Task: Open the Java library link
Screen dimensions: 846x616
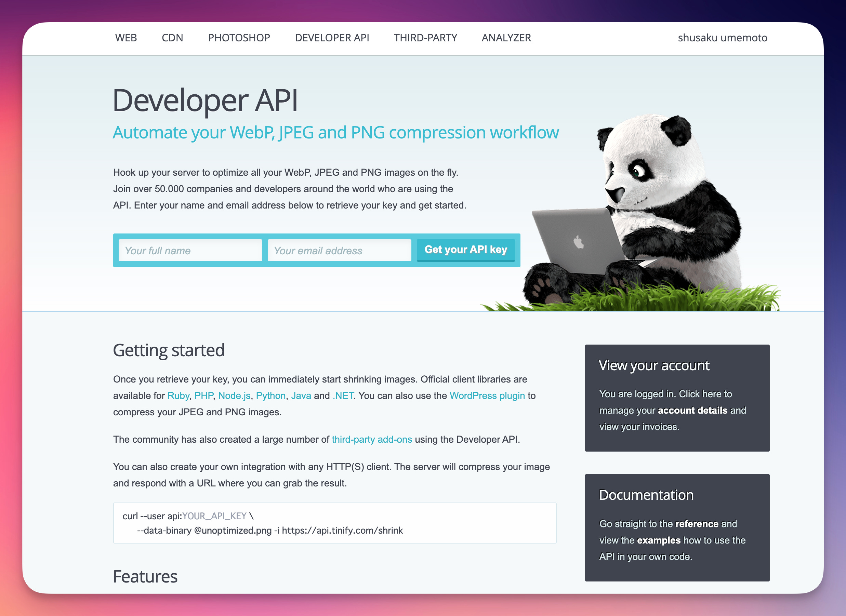Action: coord(301,396)
